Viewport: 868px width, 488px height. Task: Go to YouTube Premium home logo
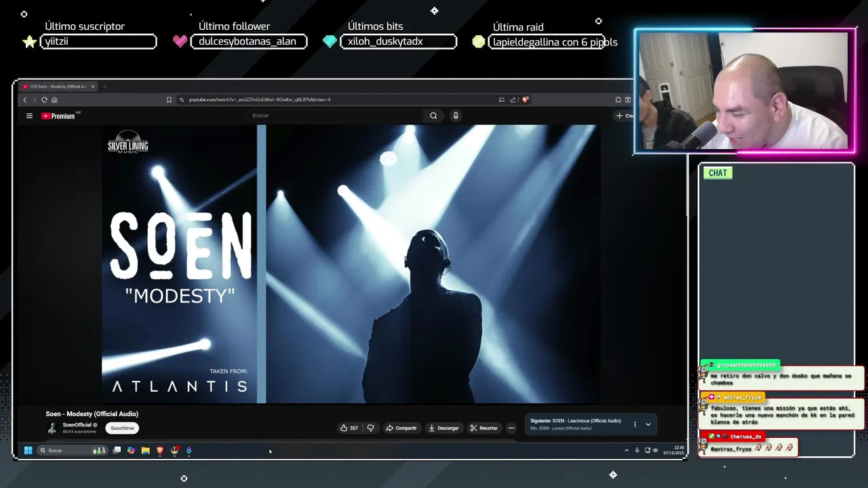60,116
